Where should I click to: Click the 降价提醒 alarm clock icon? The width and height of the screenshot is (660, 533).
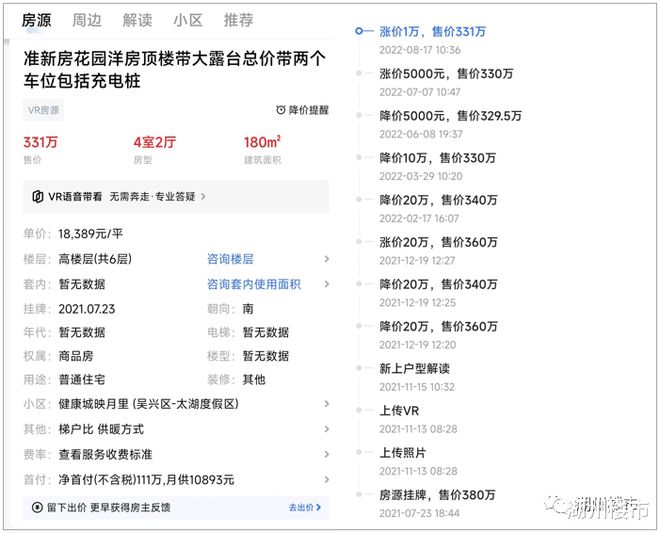tap(281, 110)
